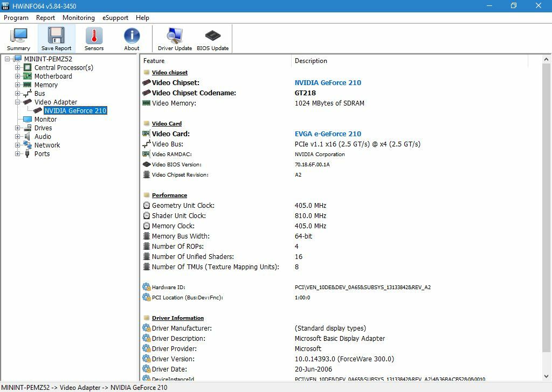The image size is (552, 392).
Task: Expand the Motherboard tree node
Action: (x=18, y=76)
